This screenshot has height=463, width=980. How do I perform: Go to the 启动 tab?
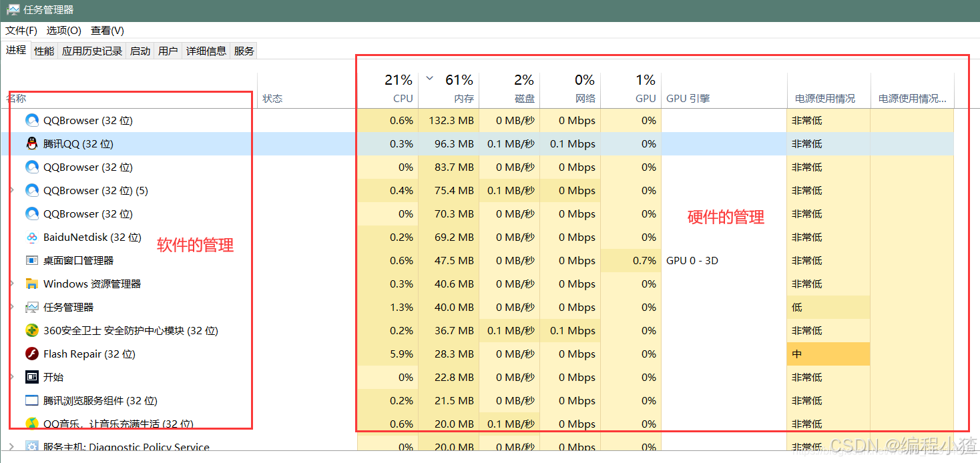pyautogui.click(x=140, y=51)
